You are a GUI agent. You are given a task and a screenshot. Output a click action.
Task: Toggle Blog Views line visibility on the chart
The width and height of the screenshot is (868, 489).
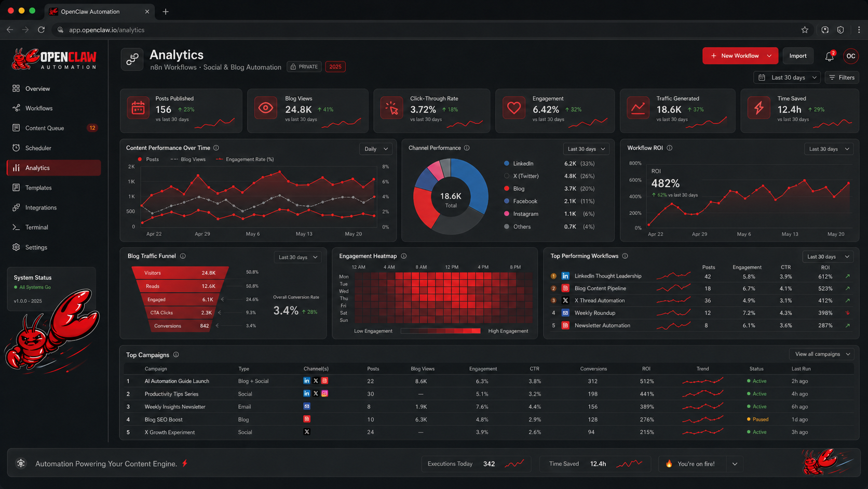(188, 159)
